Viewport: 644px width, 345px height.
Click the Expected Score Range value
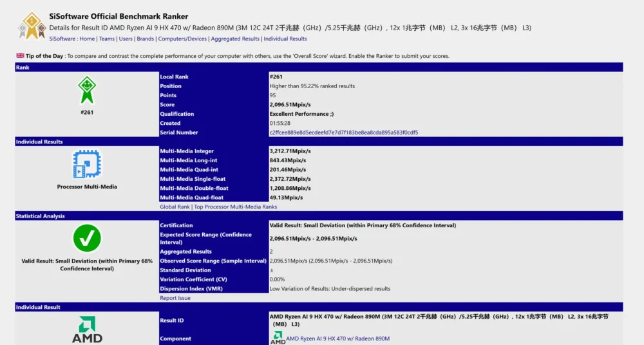click(x=314, y=239)
